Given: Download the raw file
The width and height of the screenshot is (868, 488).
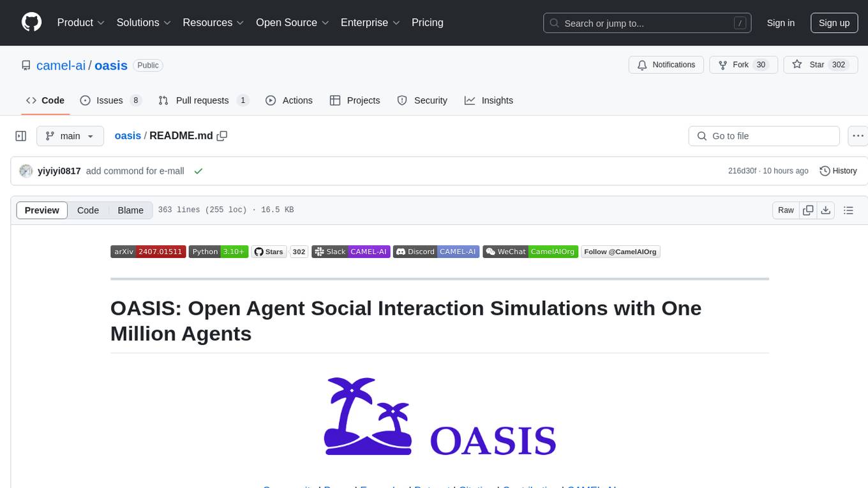Looking at the screenshot, I should click(825, 210).
